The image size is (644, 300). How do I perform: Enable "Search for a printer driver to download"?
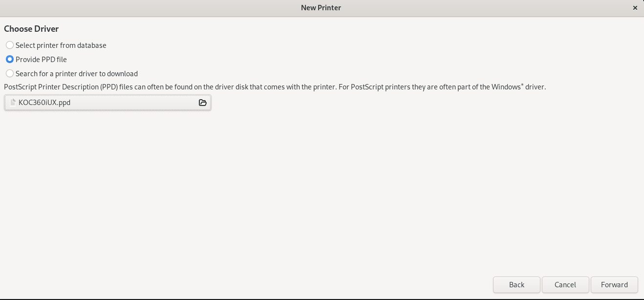[10, 74]
